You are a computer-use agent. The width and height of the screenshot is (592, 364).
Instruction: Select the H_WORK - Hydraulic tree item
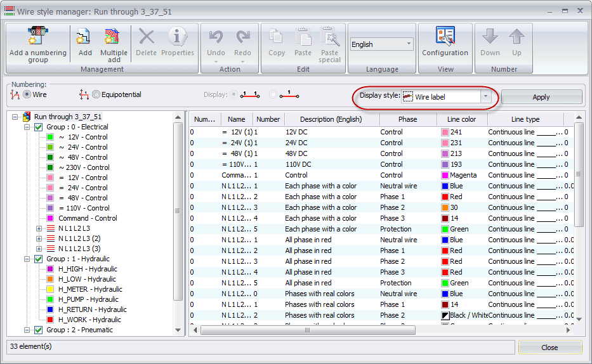[x=90, y=320]
